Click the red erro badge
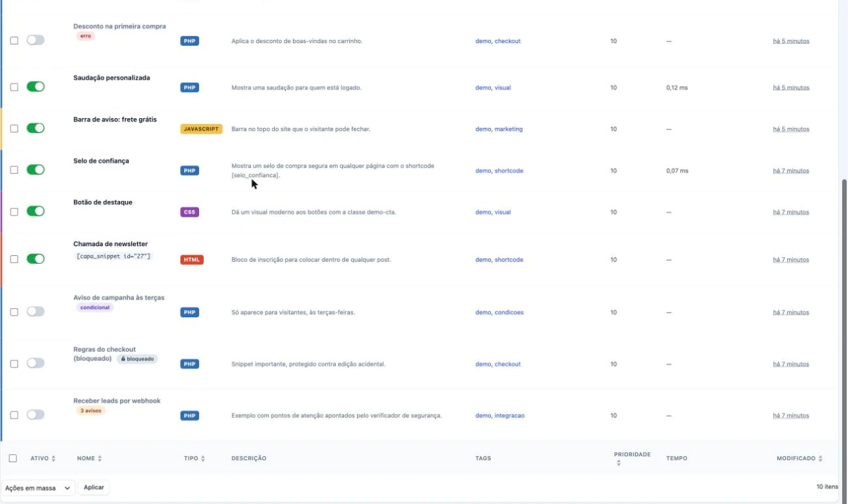Screen dimensions: 848x504 tap(86, 37)
